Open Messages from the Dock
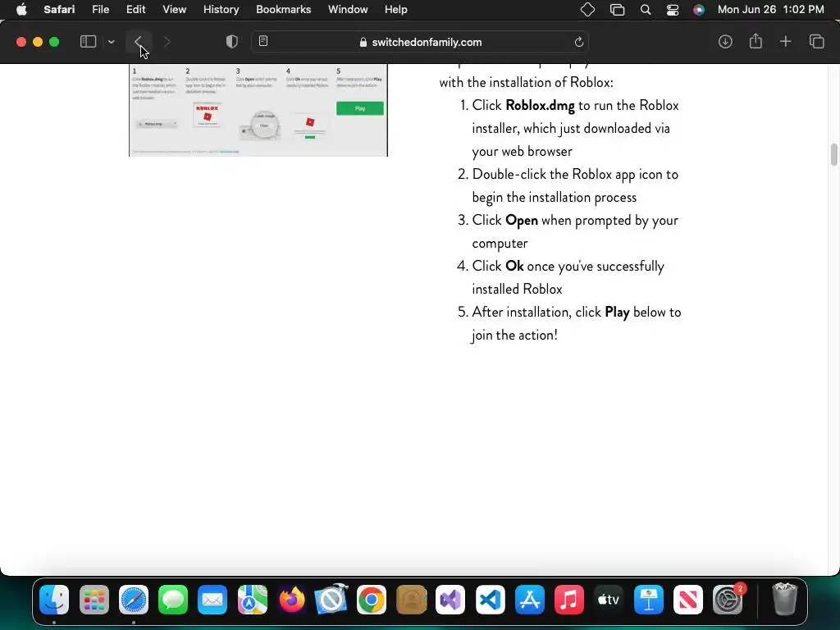 pos(173,600)
